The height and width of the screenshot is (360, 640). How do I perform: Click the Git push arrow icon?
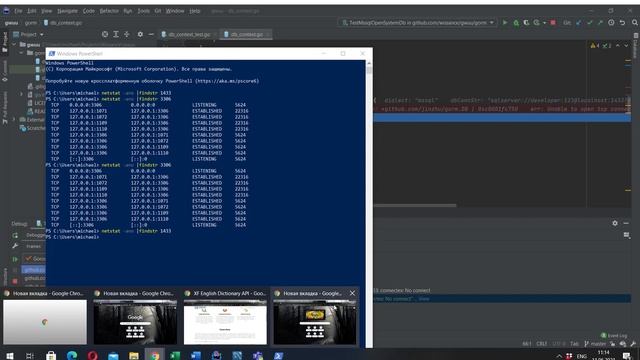pos(600,23)
